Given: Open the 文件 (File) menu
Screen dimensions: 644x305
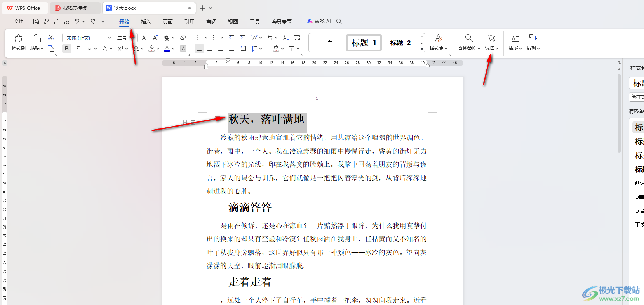Looking at the screenshot, I should tap(16, 21).
